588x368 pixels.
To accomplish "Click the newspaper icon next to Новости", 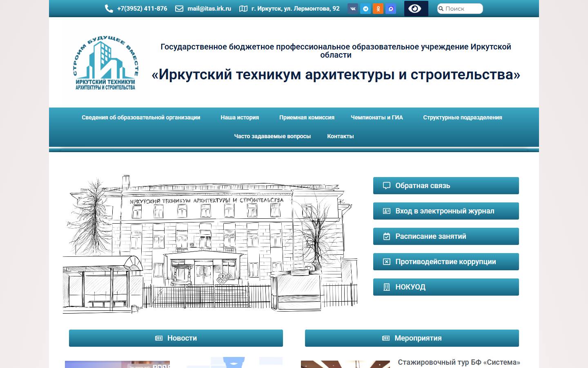I will [x=159, y=338].
